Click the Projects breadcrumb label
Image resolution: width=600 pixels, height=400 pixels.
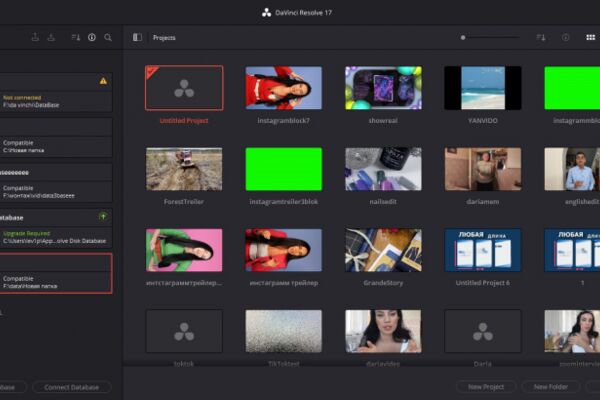tap(164, 38)
